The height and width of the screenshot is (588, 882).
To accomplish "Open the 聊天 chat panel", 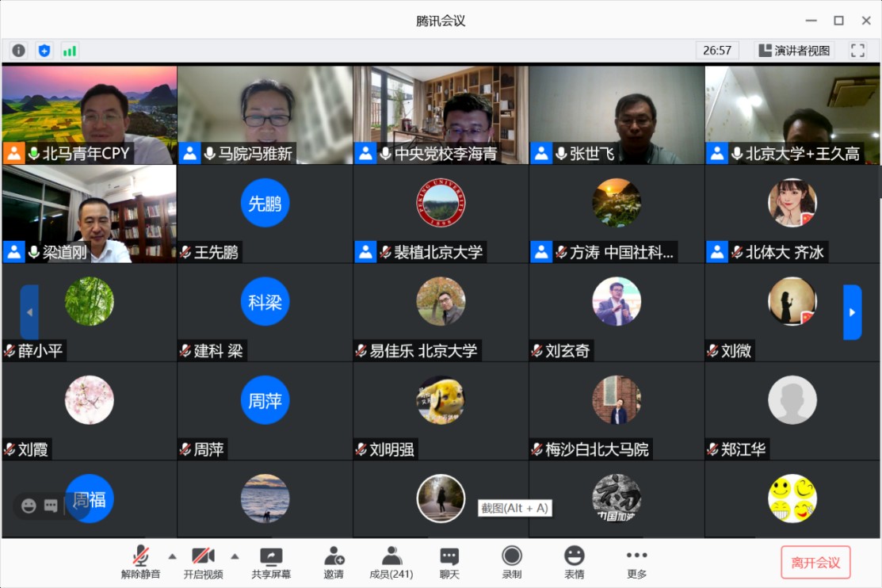I will point(449,562).
